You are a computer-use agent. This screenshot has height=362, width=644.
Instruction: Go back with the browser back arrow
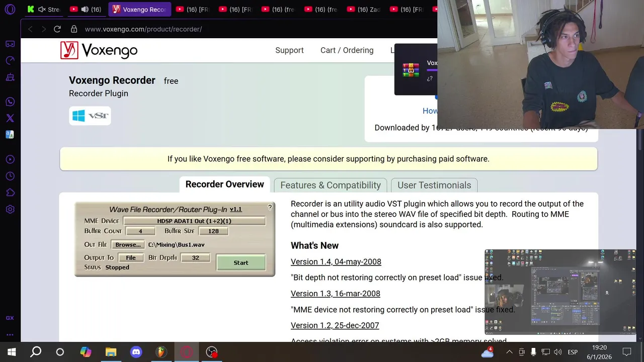click(x=30, y=29)
